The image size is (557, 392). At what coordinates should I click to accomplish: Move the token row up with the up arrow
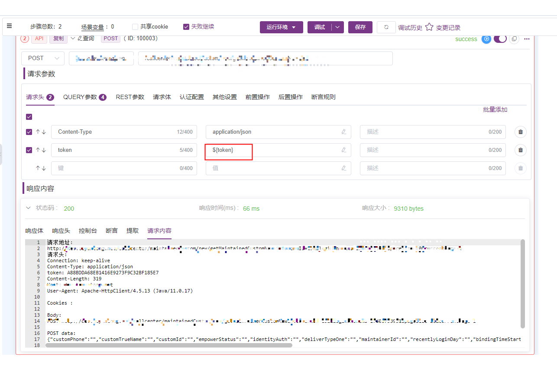click(x=38, y=150)
